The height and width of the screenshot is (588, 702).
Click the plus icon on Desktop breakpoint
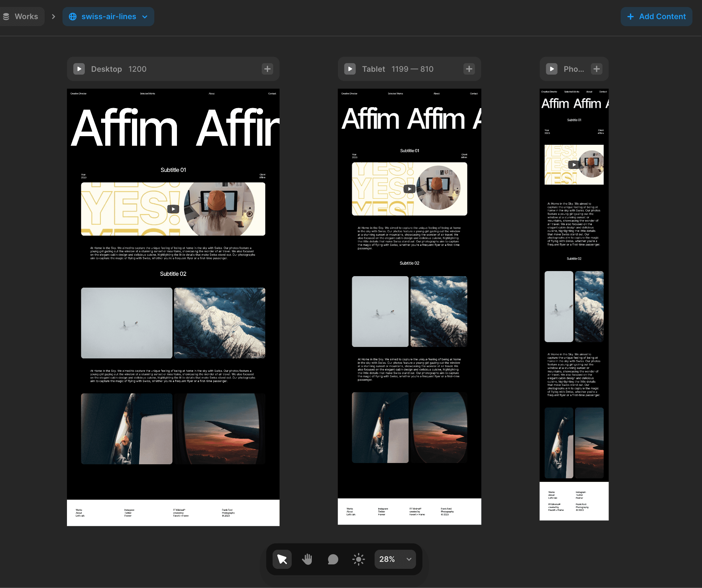coord(267,69)
